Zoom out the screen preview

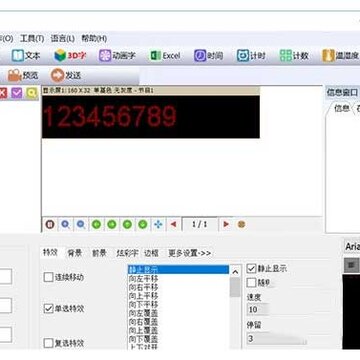(x=81, y=224)
